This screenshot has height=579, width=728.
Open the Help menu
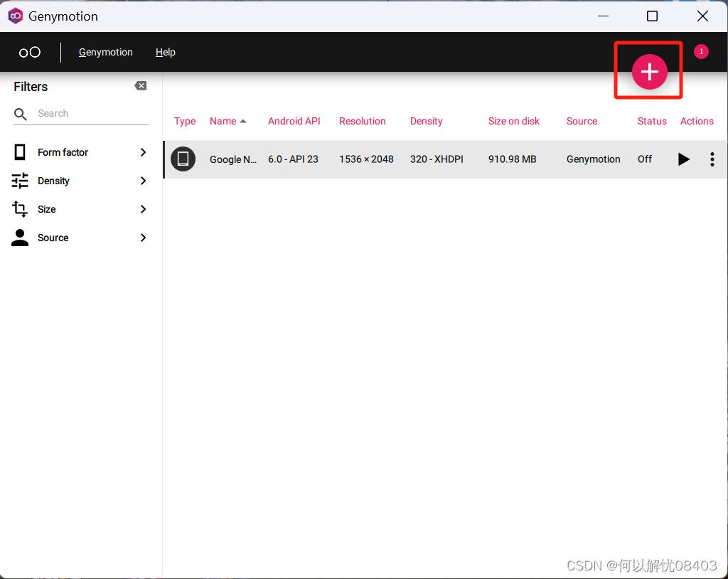point(165,52)
